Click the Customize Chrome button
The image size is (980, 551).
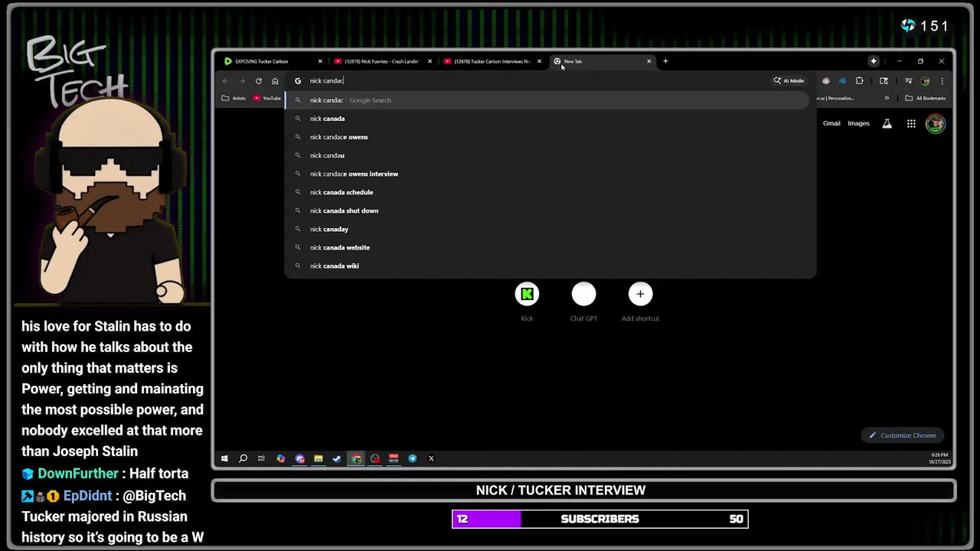[902, 435]
